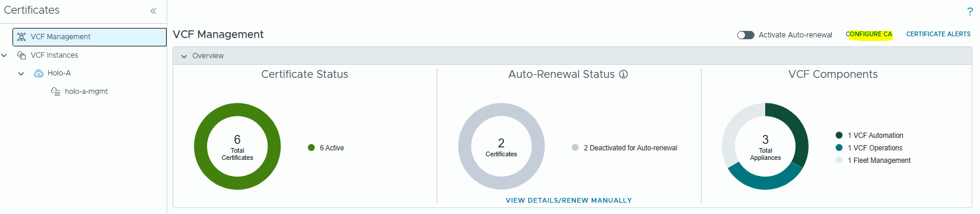Enable the Activate Auto-renewal toggle
The height and width of the screenshot is (214, 980).
click(746, 35)
